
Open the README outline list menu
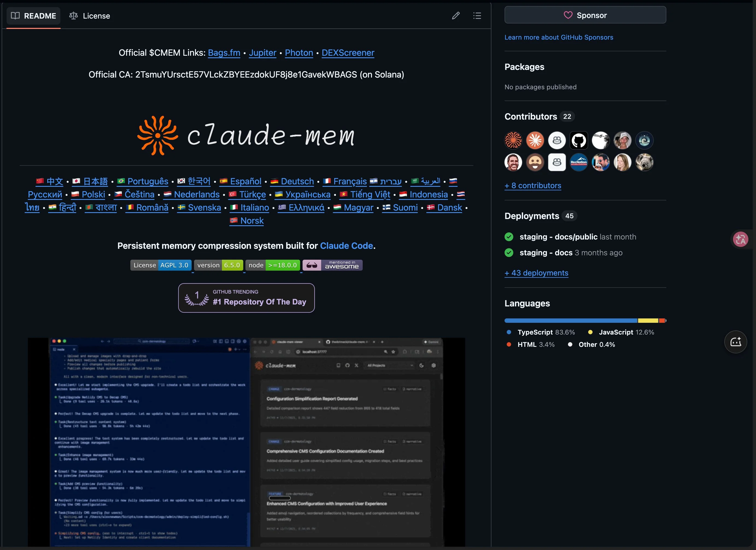[x=477, y=16]
